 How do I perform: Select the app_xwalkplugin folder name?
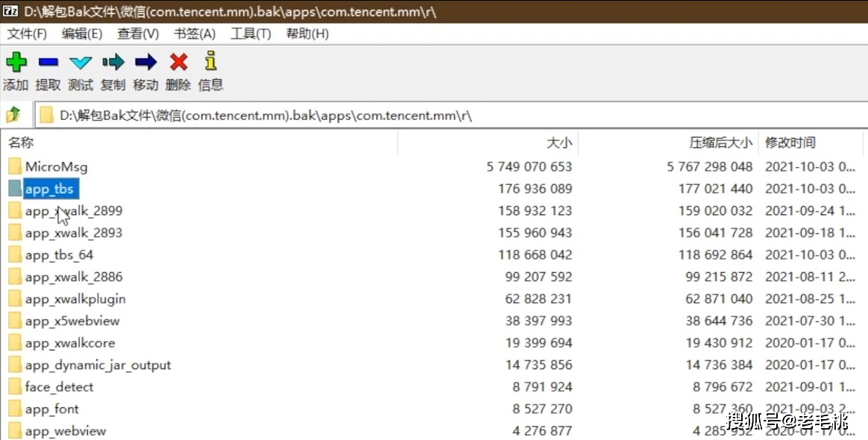pos(75,299)
